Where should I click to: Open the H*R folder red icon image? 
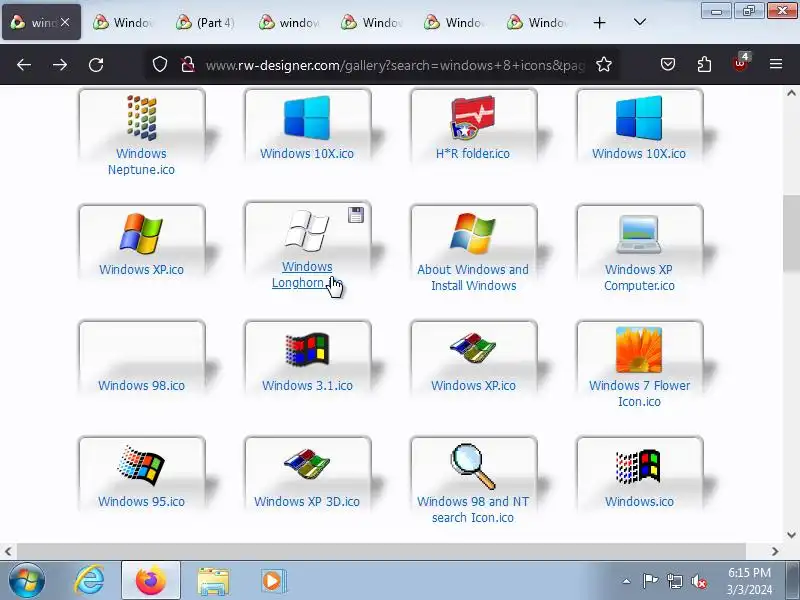[473, 118]
